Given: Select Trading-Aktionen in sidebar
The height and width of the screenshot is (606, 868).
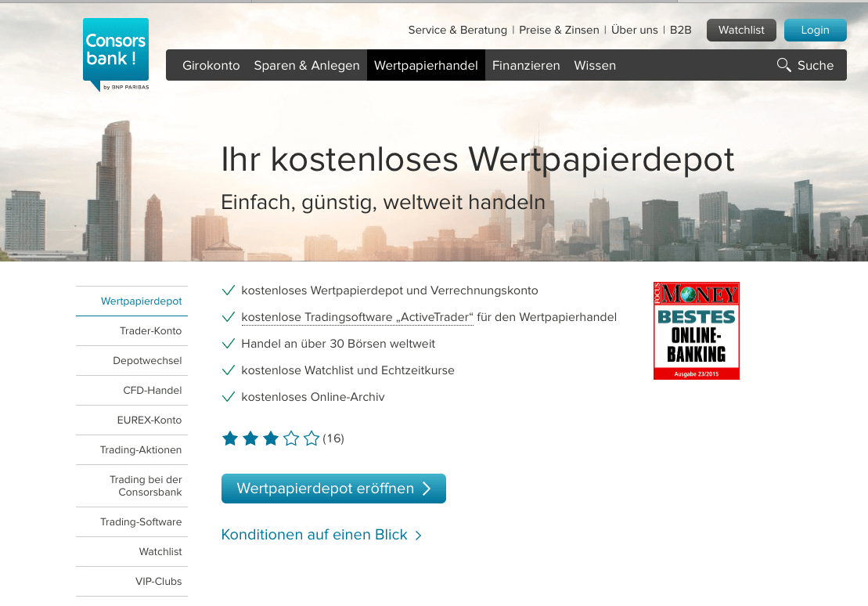Looking at the screenshot, I should [131, 450].
